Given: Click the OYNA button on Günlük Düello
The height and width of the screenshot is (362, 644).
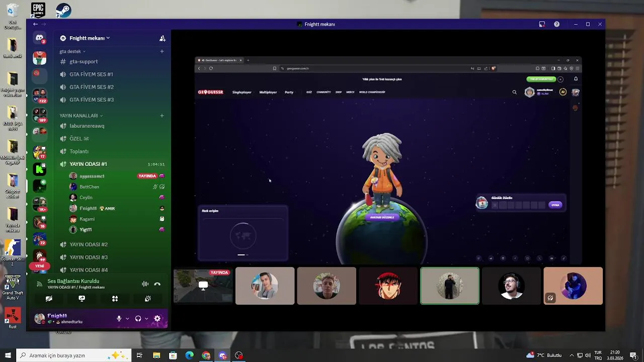Looking at the screenshot, I should click(x=555, y=205).
